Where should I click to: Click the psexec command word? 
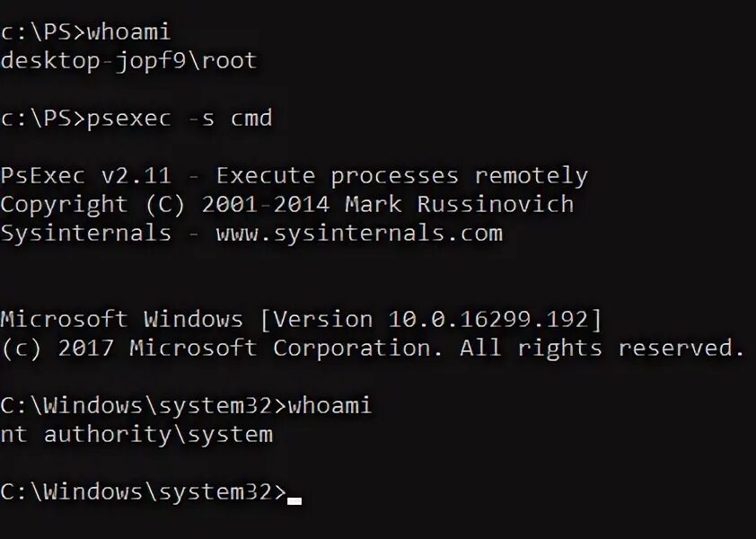[x=128, y=119]
